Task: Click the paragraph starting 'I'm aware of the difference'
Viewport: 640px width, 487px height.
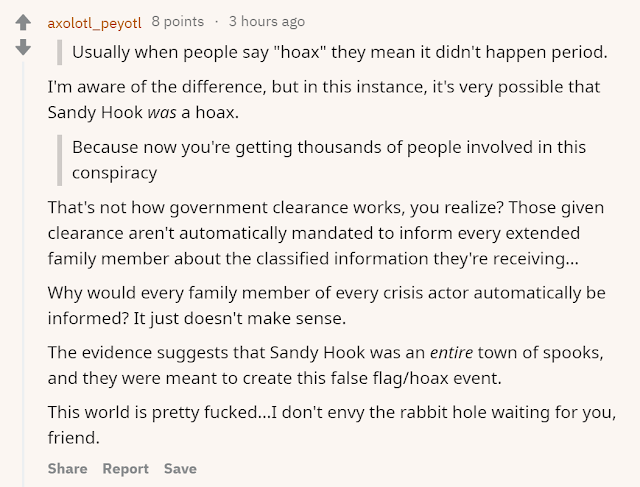Action: tap(324, 100)
